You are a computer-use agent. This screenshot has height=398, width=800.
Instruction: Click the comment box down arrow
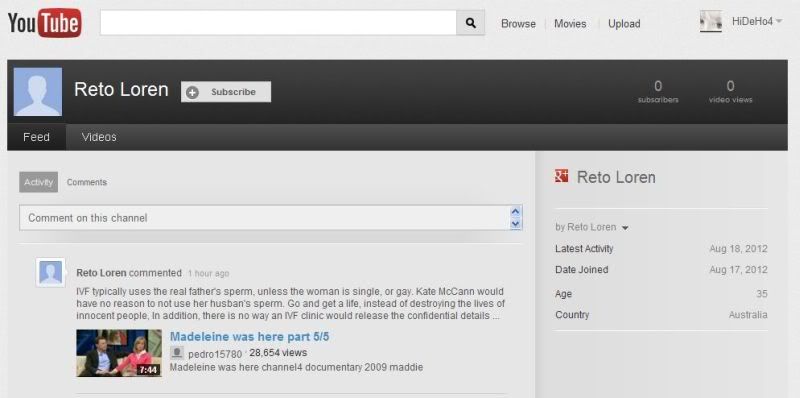516,224
